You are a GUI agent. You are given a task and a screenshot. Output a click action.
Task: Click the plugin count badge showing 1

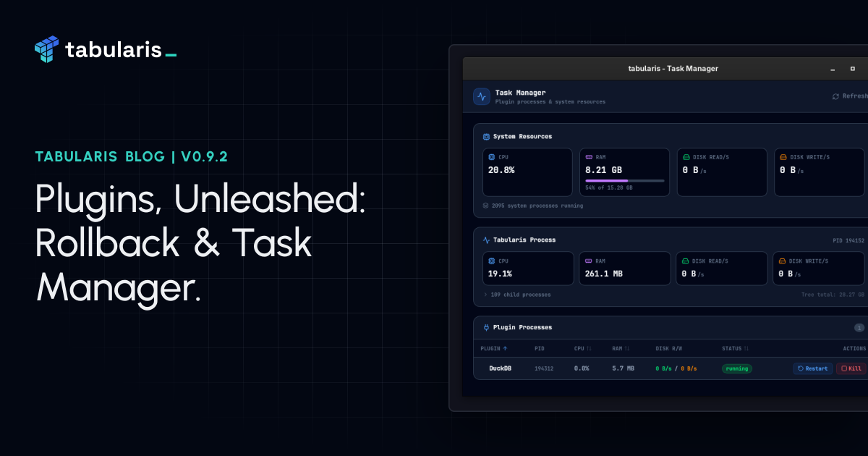[x=859, y=327]
